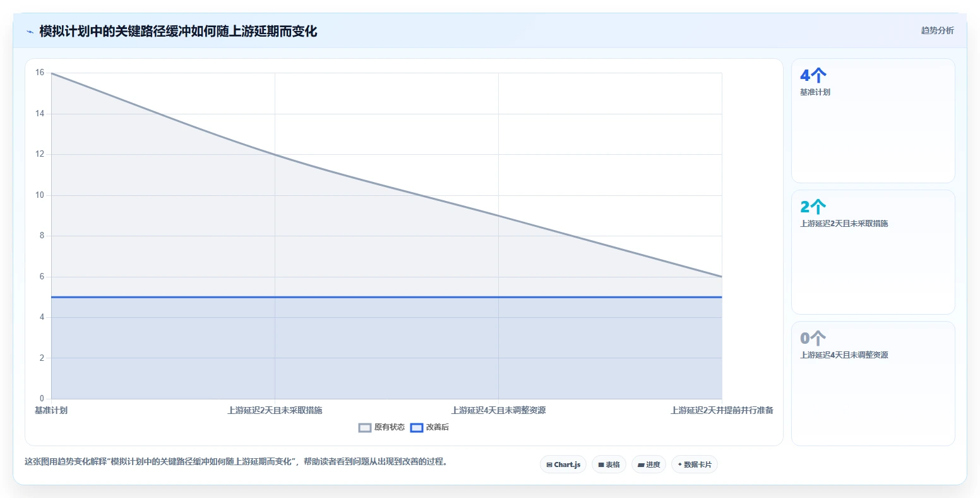Toggle the 改善后 legend swatch
This screenshot has height=498, width=980.
coord(417,428)
